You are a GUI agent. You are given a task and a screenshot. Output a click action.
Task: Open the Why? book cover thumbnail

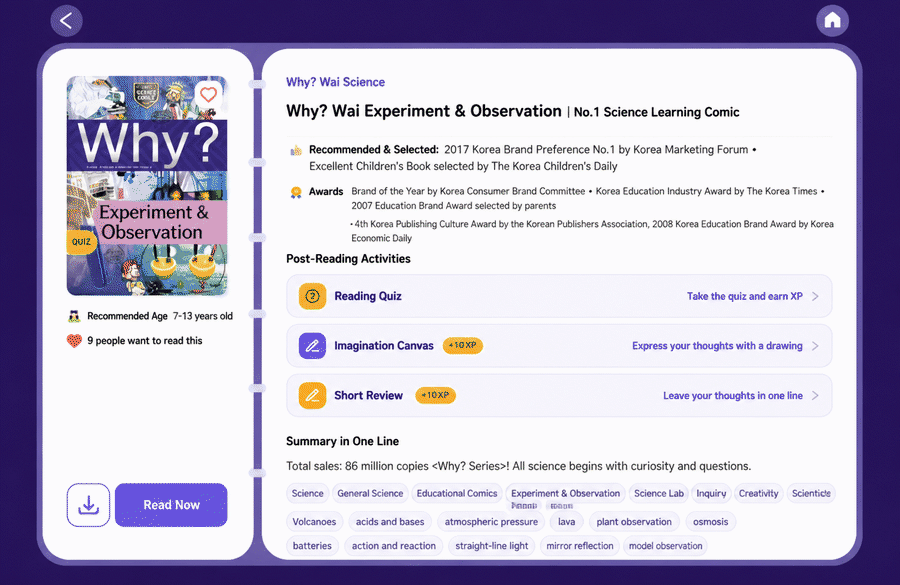pyautogui.click(x=147, y=185)
